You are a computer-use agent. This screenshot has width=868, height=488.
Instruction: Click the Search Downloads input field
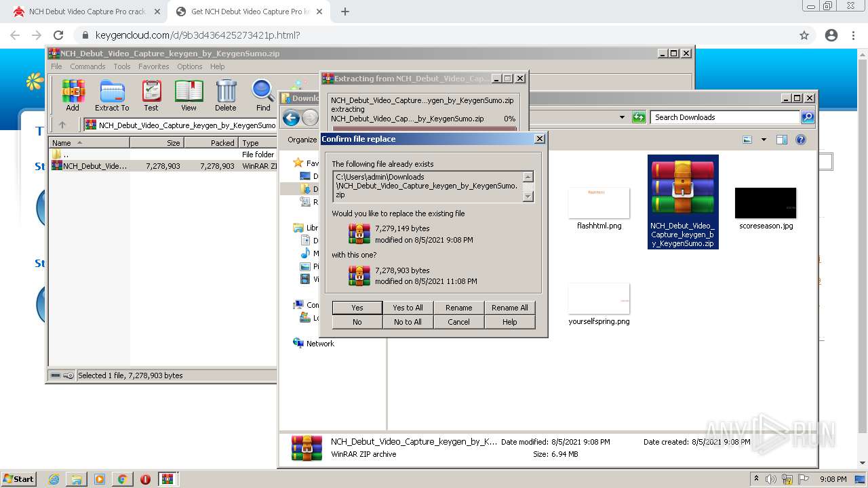pyautogui.click(x=725, y=117)
